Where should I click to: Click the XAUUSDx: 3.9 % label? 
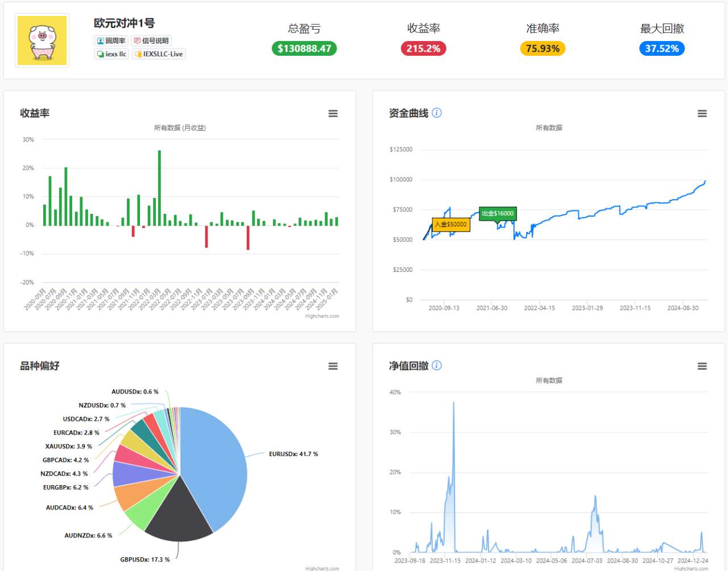pos(69,446)
